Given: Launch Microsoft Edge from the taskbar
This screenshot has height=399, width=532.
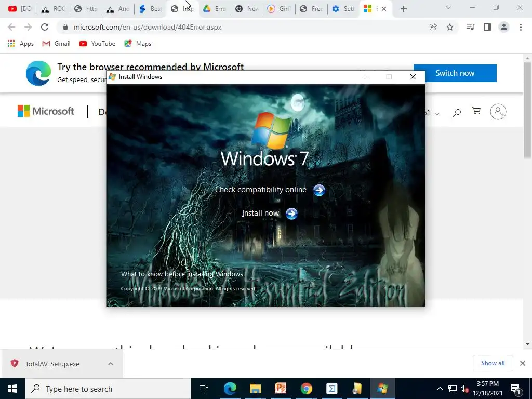Looking at the screenshot, I should 230,389.
